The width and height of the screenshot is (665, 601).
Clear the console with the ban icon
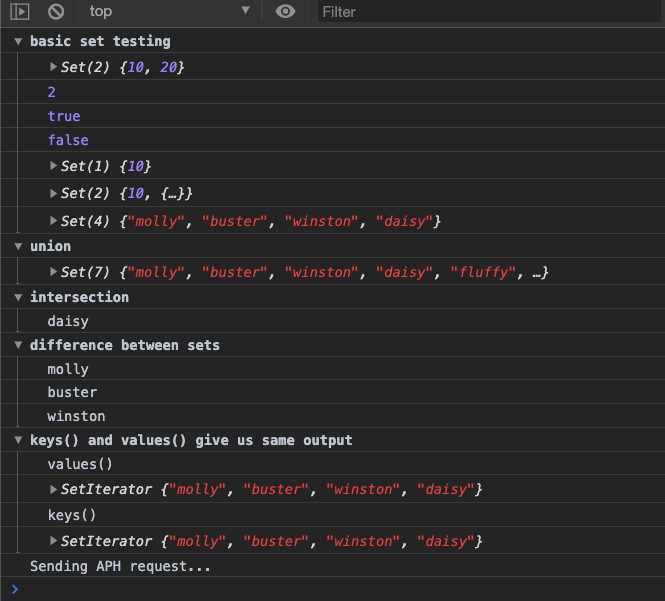click(56, 11)
